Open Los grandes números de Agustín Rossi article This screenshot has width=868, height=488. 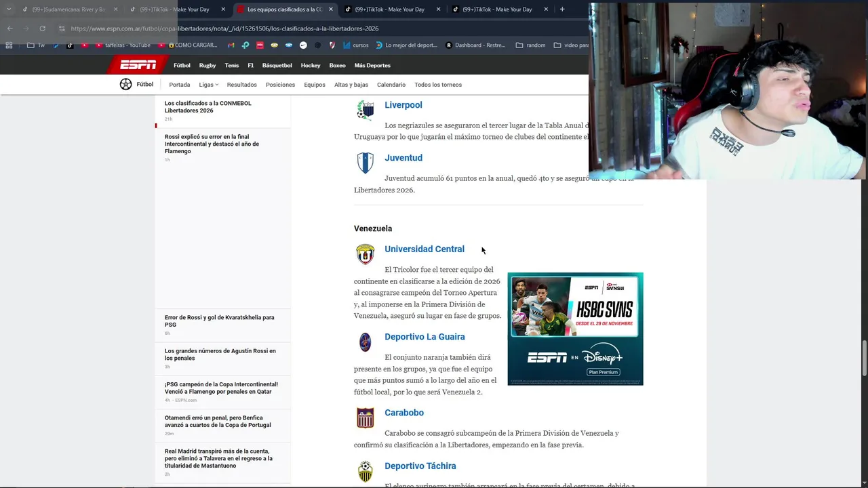tap(220, 354)
